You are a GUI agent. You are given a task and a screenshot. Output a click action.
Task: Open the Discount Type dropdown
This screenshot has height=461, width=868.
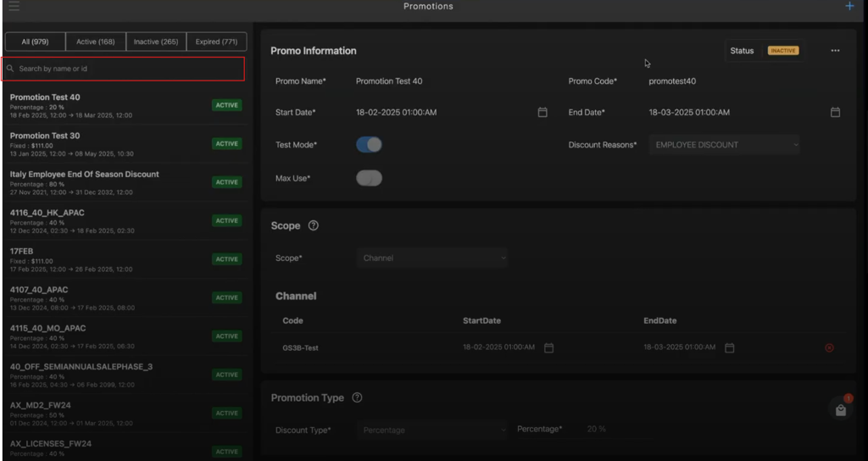click(431, 430)
